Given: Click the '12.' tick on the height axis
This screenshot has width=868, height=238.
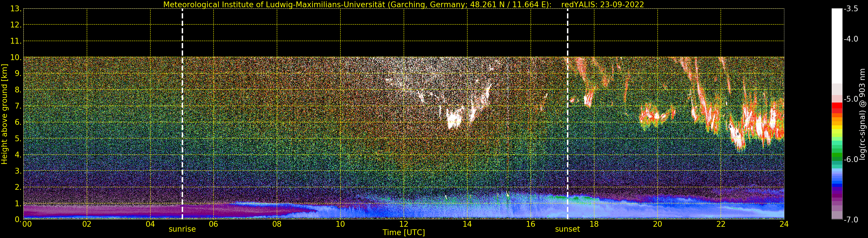Looking at the screenshot, I should 16,25.
